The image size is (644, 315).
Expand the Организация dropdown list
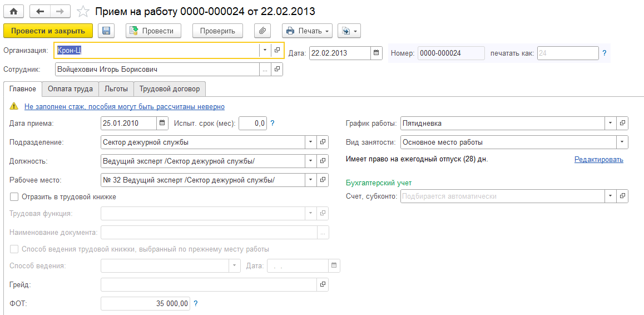[x=264, y=50]
